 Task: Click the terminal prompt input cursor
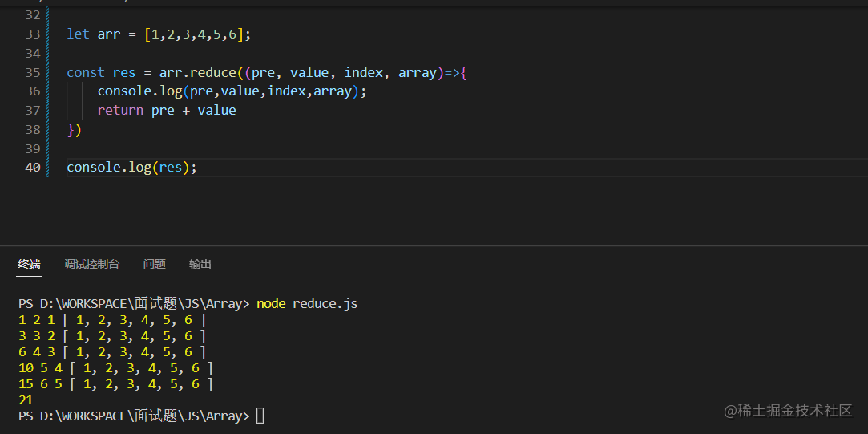pyautogui.click(x=260, y=416)
